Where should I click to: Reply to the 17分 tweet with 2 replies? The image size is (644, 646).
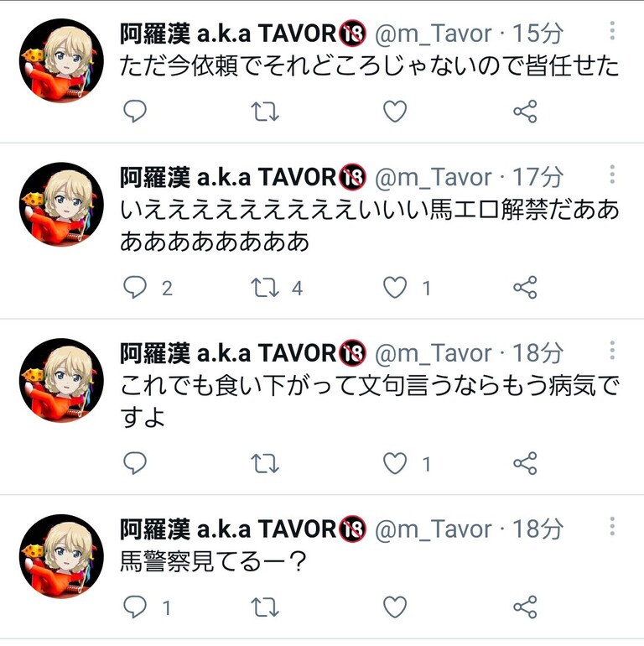(x=135, y=287)
